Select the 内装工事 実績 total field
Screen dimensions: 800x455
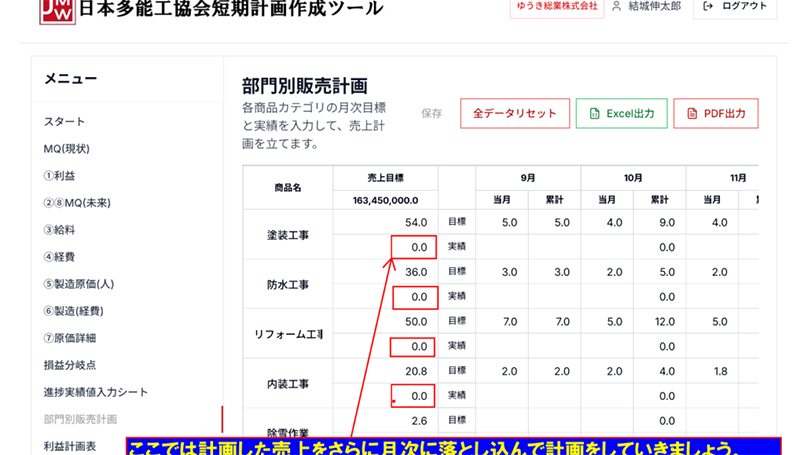click(414, 396)
